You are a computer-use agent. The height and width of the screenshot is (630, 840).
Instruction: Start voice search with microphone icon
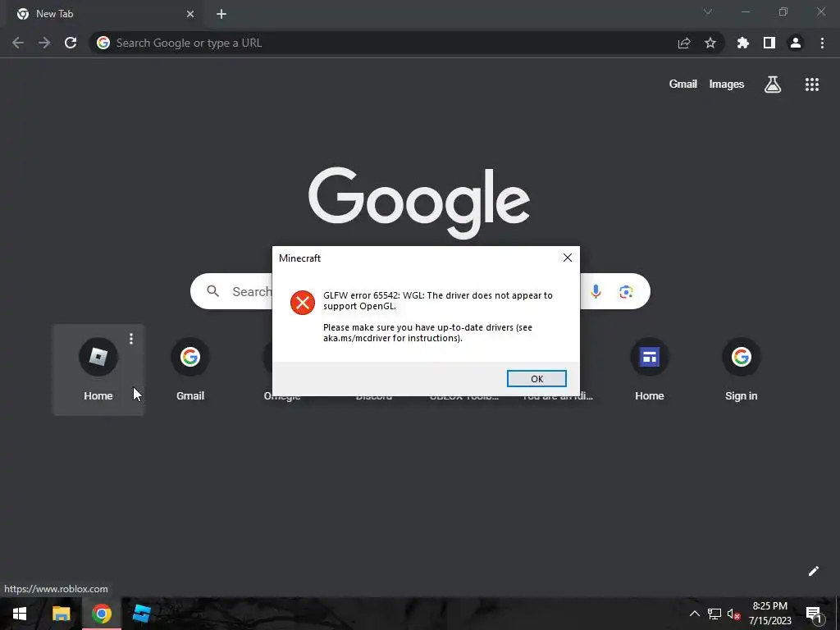pos(596,291)
